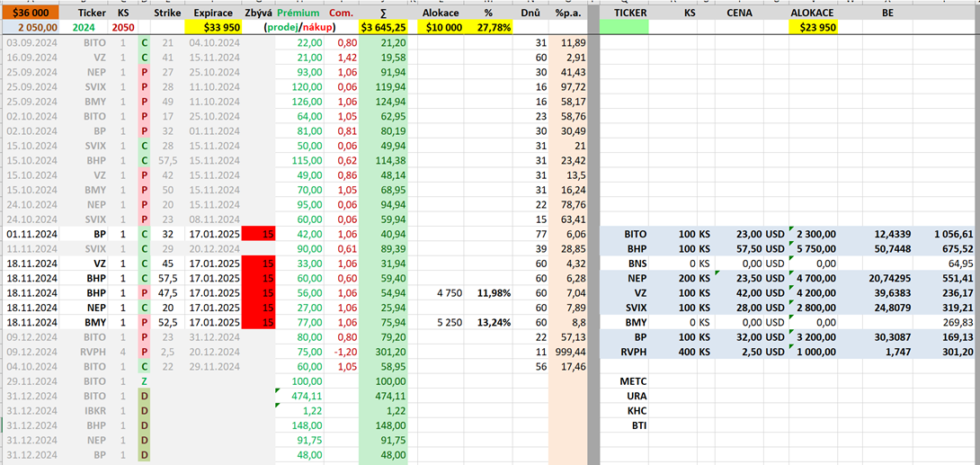Select the METC ticker cell
Screen dimensions: 980x465
coord(634,381)
